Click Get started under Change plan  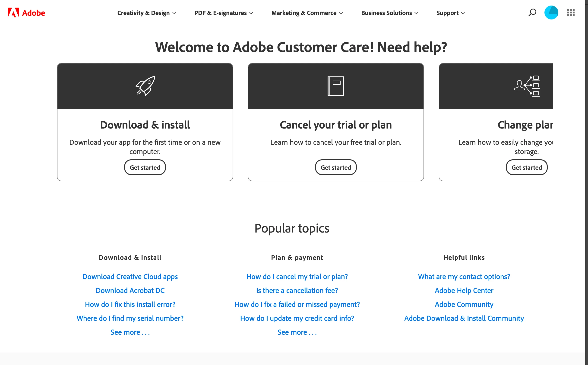point(526,167)
